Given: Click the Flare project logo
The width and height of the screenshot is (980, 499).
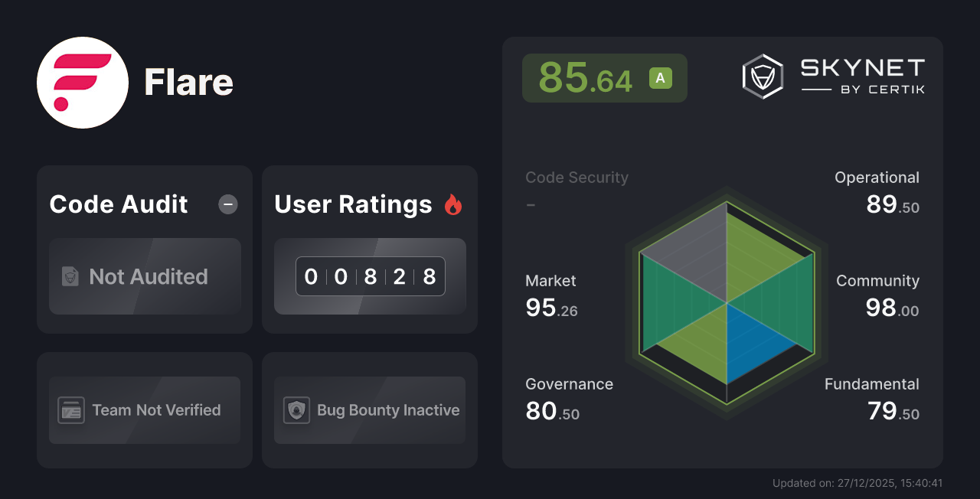Looking at the screenshot, I should click(82, 82).
